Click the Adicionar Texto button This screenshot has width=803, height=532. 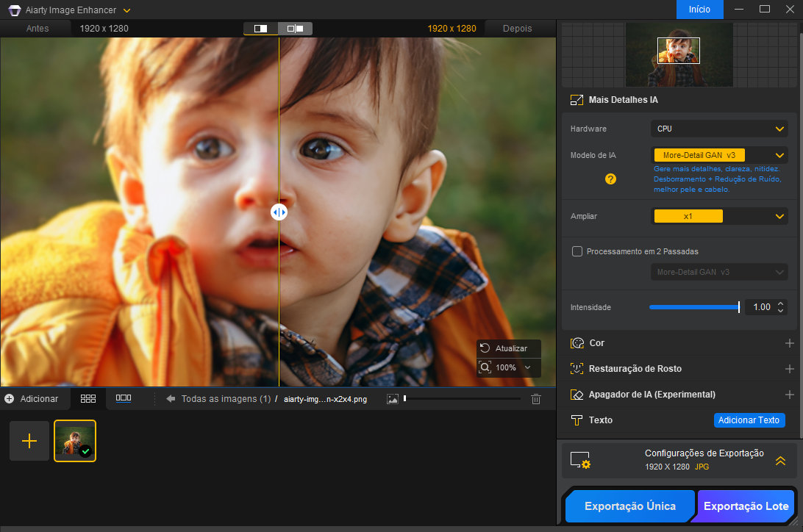(749, 420)
